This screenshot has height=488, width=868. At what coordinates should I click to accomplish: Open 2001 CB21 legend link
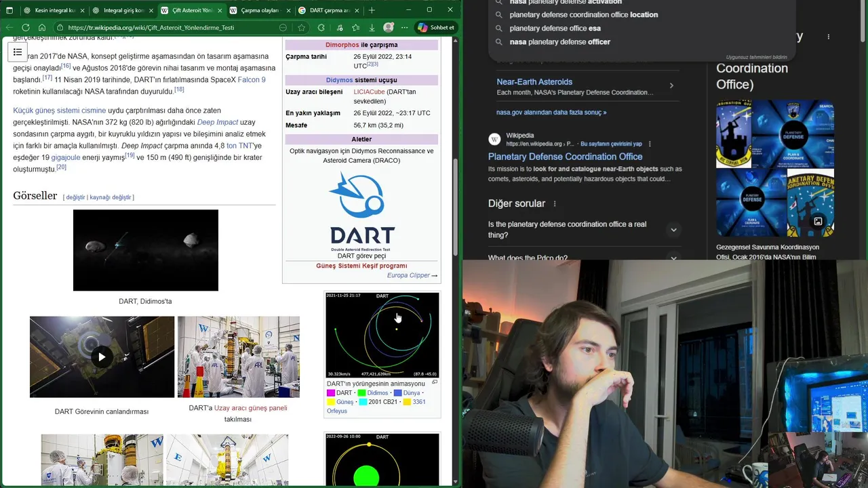(x=383, y=402)
